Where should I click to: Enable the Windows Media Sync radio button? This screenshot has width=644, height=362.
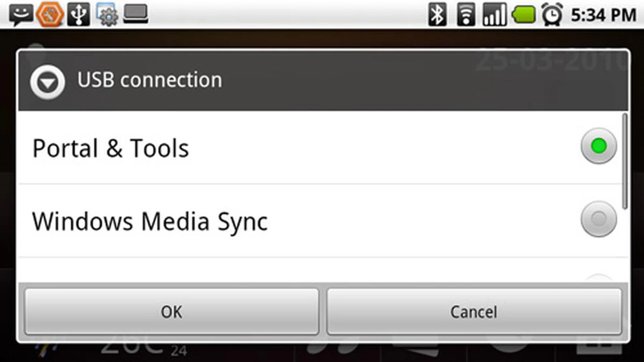click(x=598, y=220)
